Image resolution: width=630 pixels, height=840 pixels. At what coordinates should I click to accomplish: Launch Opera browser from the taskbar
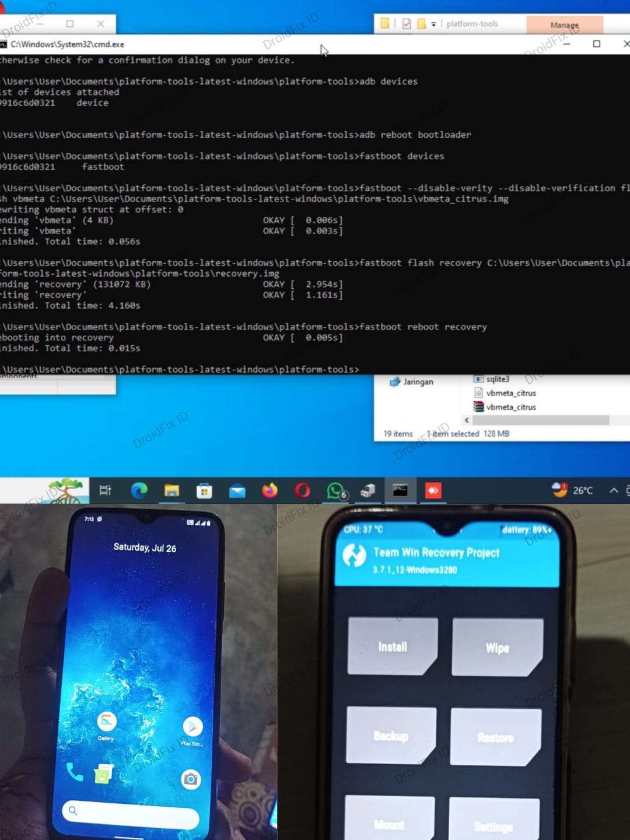(x=302, y=491)
